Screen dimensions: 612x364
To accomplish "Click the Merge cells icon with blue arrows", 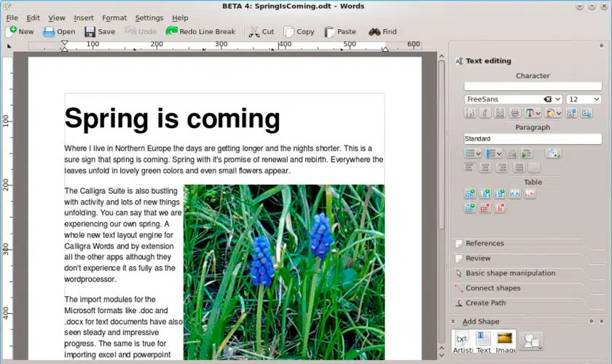I will pyautogui.click(x=515, y=194).
